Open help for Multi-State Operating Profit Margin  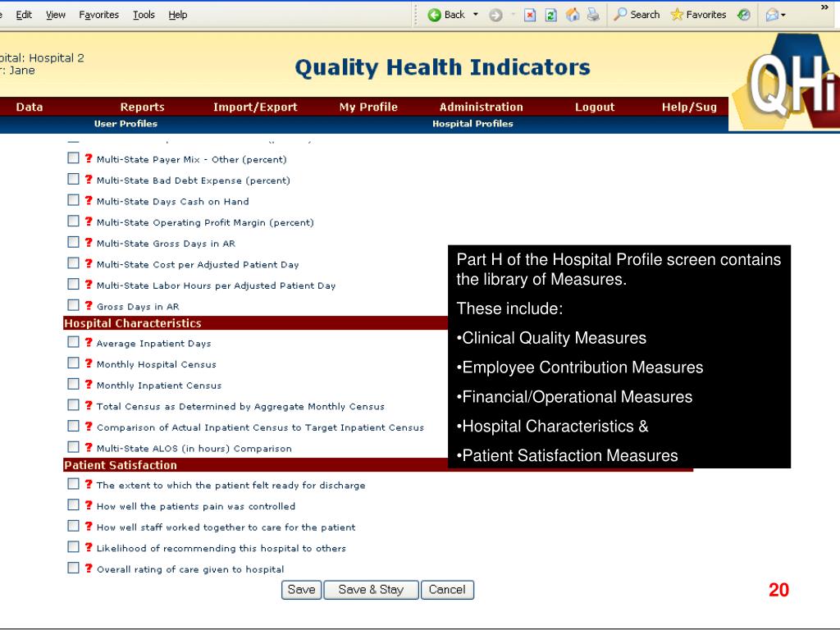89,221
